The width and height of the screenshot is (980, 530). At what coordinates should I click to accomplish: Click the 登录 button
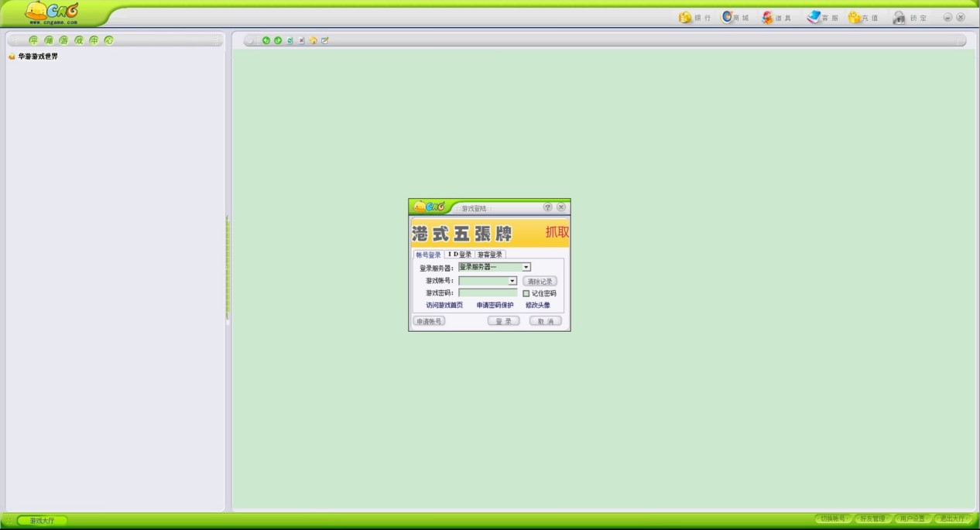click(503, 321)
